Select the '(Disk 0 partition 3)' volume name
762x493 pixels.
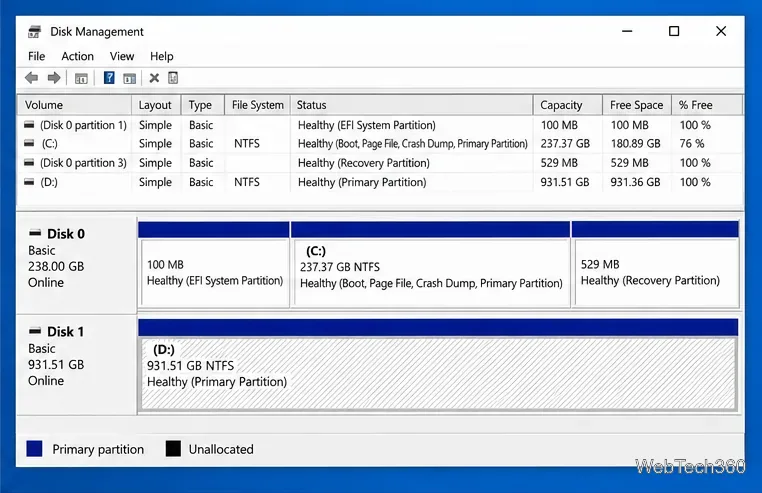pos(83,163)
